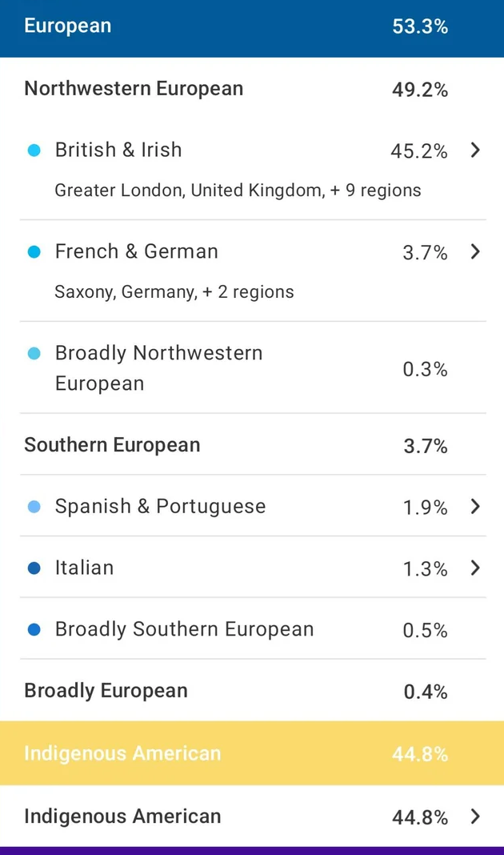
Task: Expand the British & Irish chevron arrow
Action: point(475,150)
